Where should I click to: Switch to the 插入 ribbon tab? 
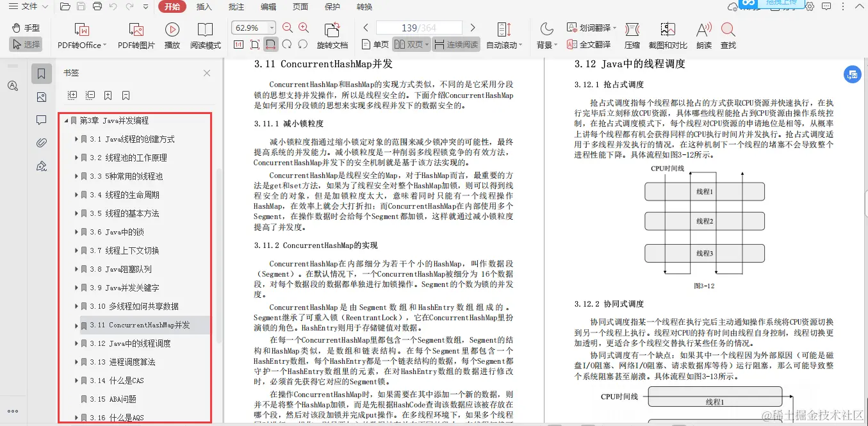(203, 7)
